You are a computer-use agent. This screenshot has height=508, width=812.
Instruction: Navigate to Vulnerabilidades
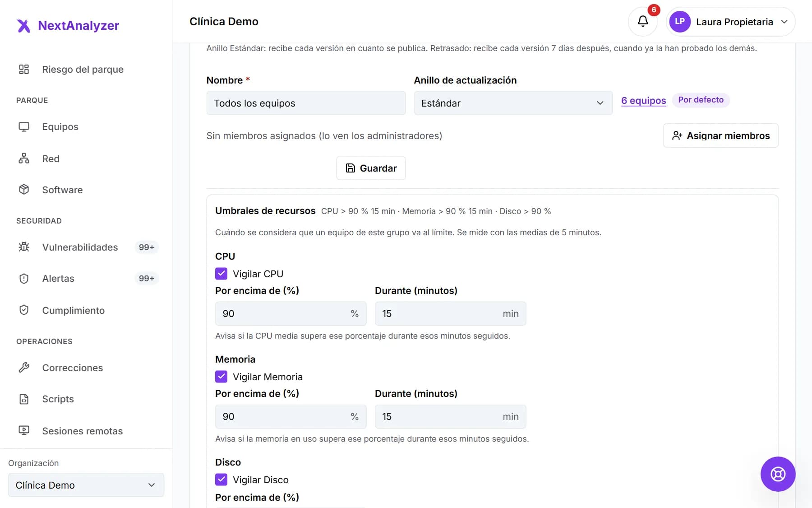[x=80, y=247]
